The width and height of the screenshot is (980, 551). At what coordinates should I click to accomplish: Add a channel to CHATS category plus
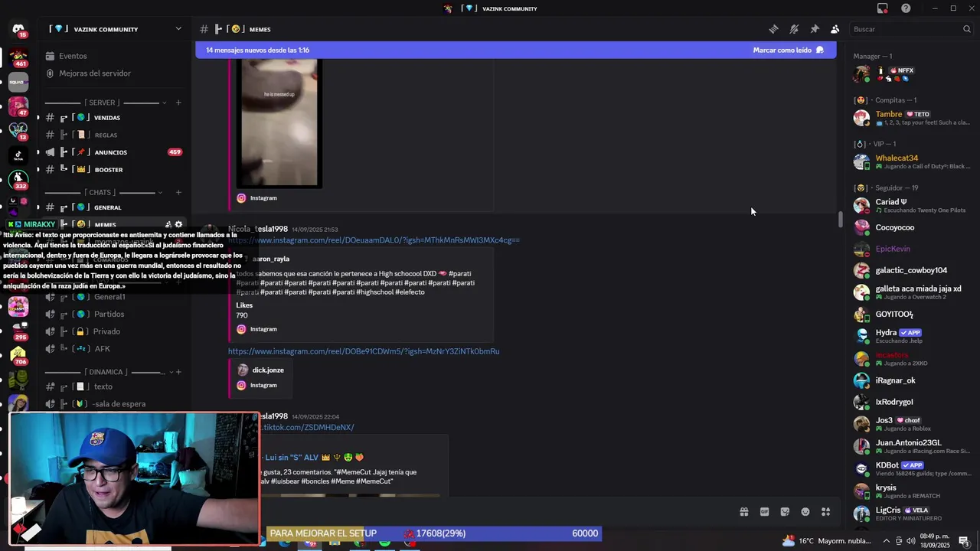tap(178, 193)
